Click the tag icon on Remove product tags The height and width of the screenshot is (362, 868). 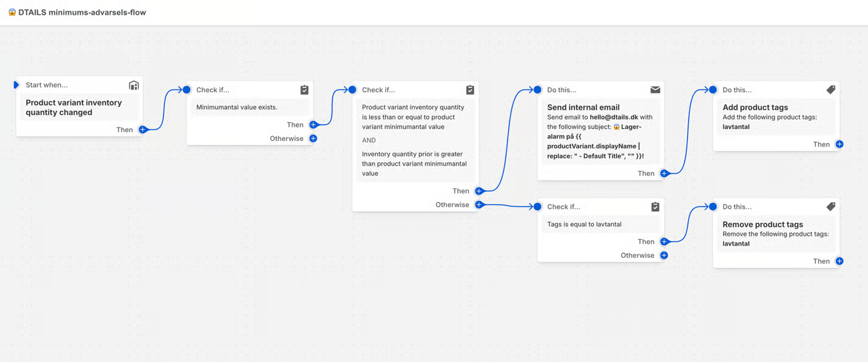pos(831,206)
